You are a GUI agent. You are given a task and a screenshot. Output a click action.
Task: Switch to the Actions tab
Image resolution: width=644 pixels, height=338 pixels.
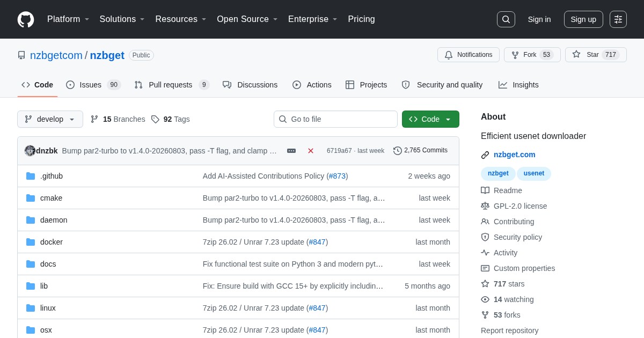312,85
